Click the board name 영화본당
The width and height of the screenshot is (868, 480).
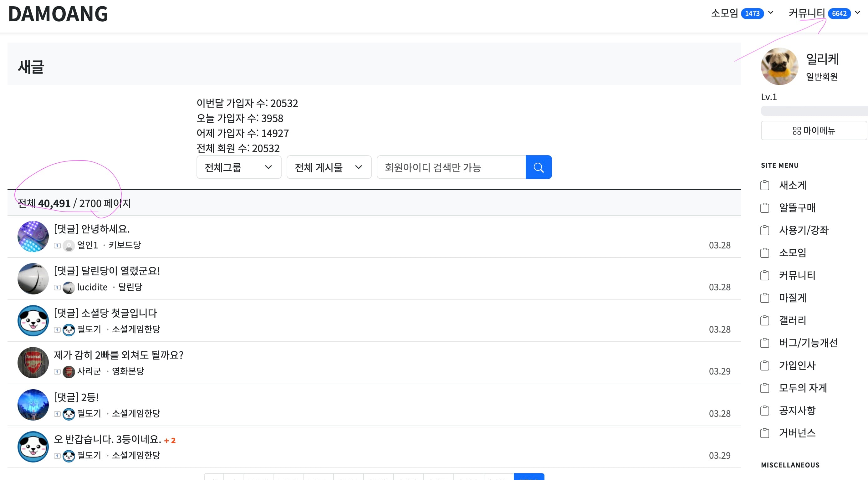tap(128, 371)
